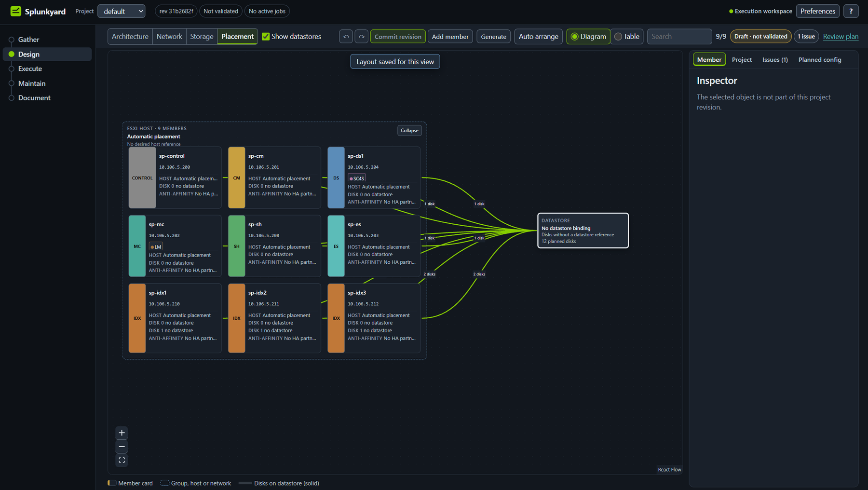The height and width of the screenshot is (490, 868).
Task: Click the Draft · not validated badge
Action: click(760, 37)
